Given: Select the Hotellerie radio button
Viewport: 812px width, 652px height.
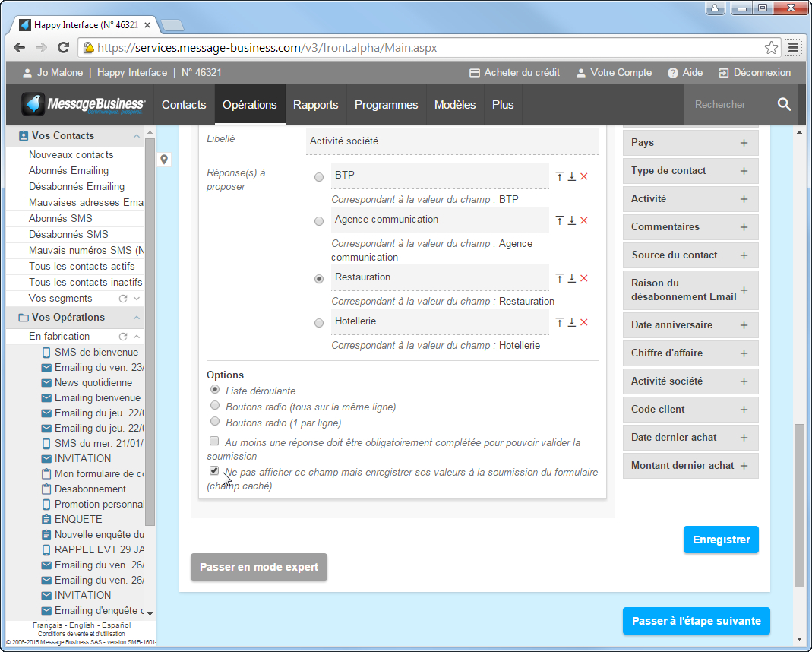Looking at the screenshot, I should coord(319,323).
